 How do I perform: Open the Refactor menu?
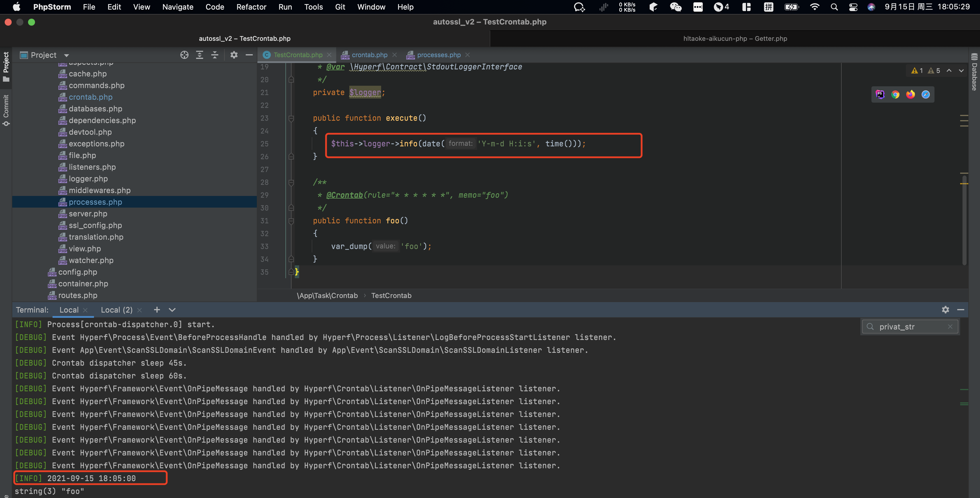251,7
